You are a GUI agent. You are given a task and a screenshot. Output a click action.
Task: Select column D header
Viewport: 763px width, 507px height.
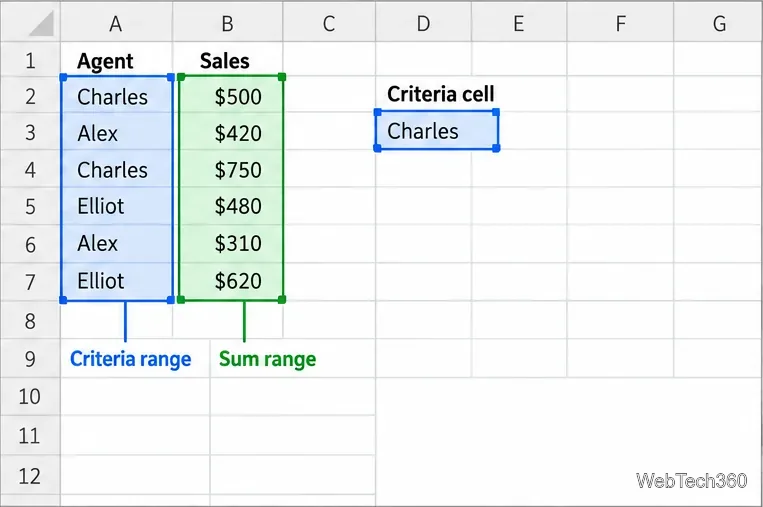tap(423, 23)
